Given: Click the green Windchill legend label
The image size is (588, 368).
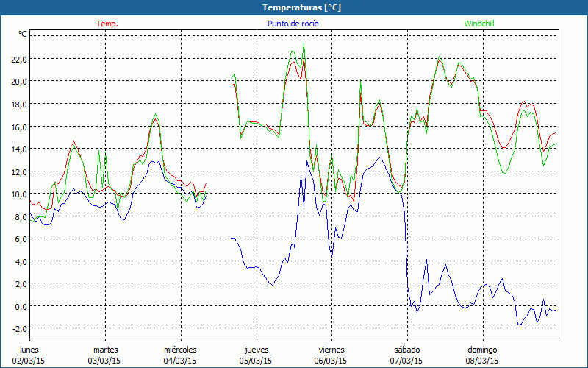Looking at the screenshot, I should click(480, 24).
